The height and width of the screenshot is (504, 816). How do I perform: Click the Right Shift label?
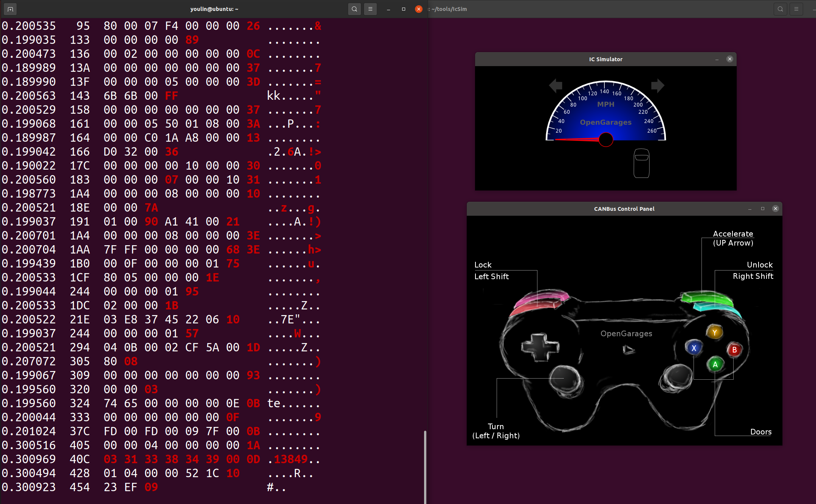point(753,276)
